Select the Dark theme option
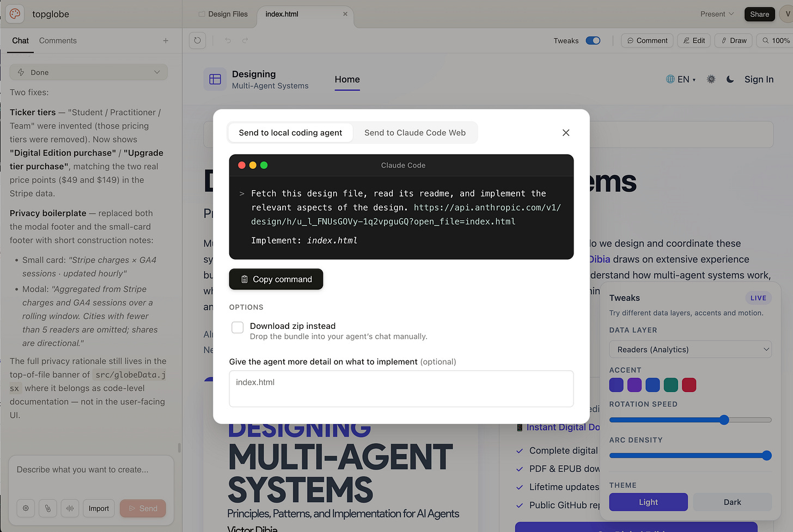793x532 pixels. (732, 502)
